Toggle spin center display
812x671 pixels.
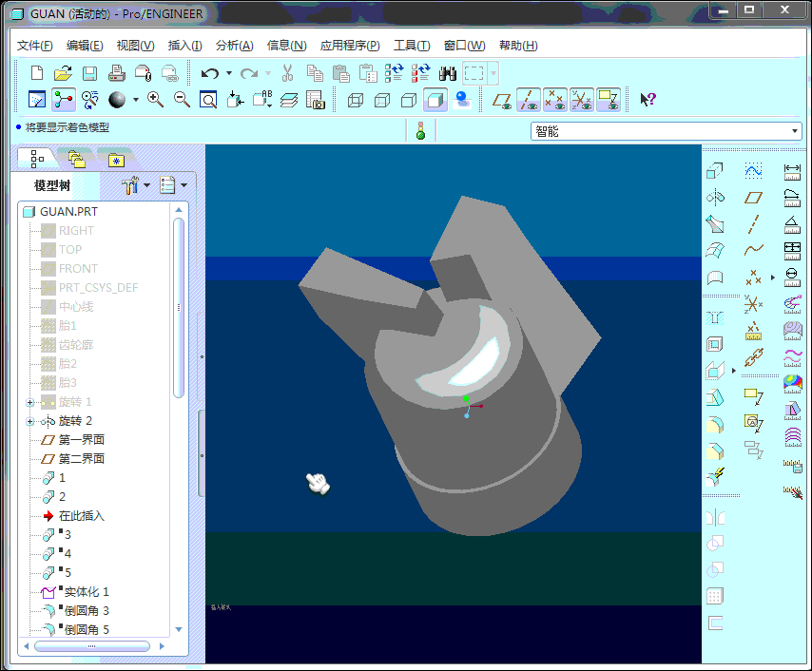point(64,100)
